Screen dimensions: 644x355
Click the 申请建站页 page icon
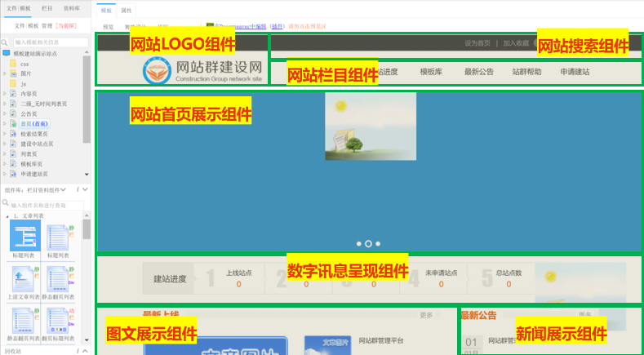click(x=13, y=174)
